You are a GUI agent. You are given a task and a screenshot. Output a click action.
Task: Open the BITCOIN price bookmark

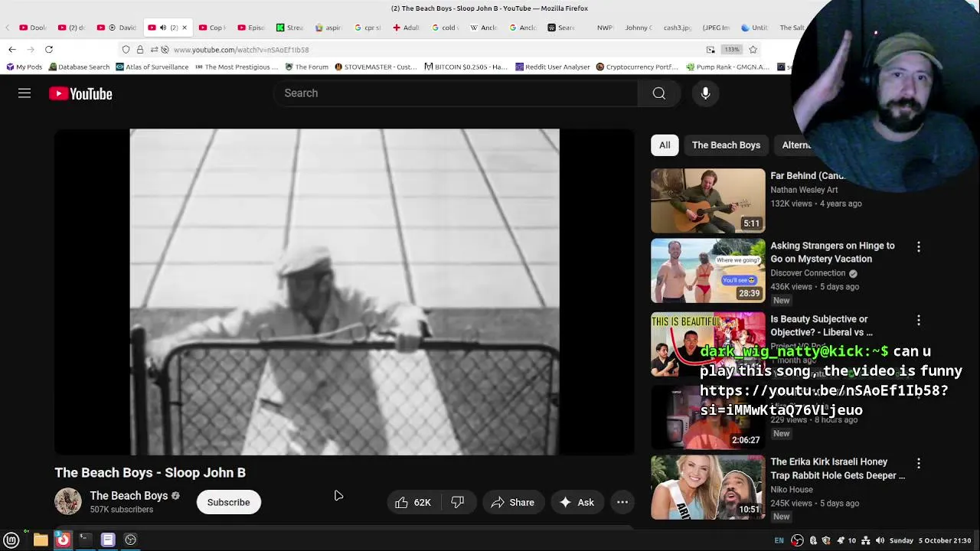[x=465, y=67]
